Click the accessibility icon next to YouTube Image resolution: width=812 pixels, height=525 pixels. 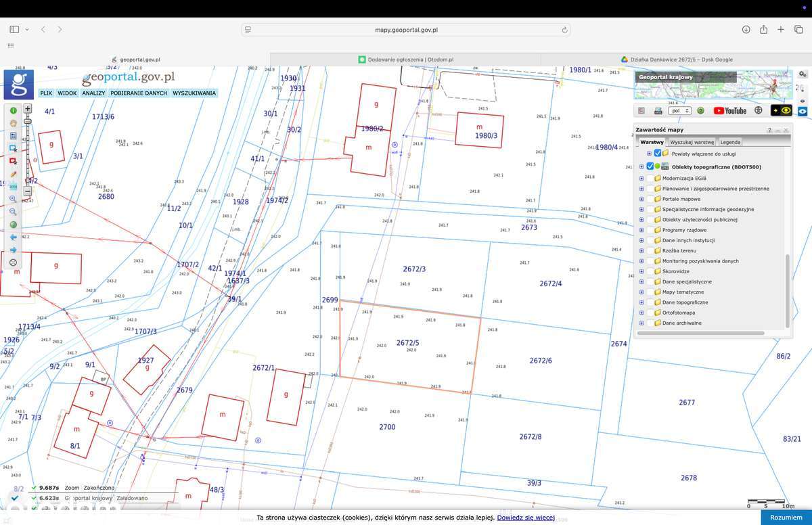(x=758, y=110)
